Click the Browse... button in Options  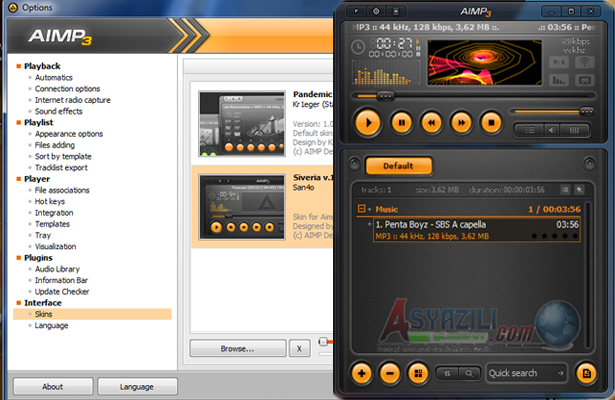(x=238, y=348)
